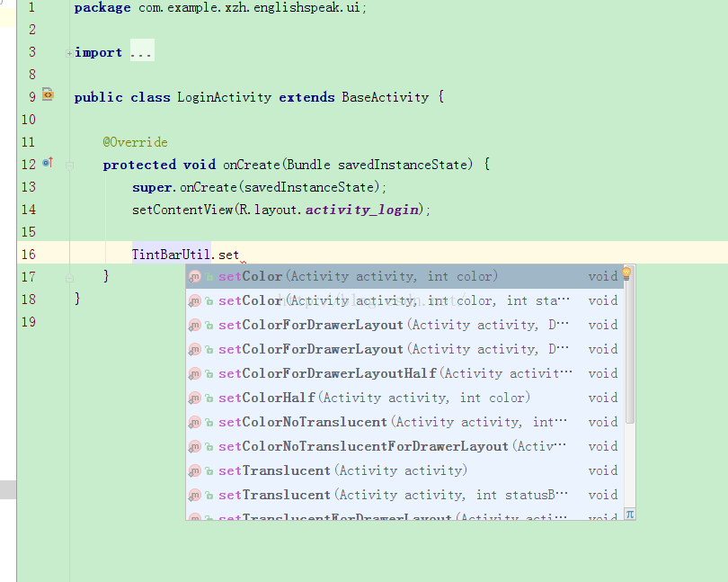The height and width of the screenshot is (582, 728).
Task: Choose setColor with int sta… parameter suggestion
Action: coord(404,300)
